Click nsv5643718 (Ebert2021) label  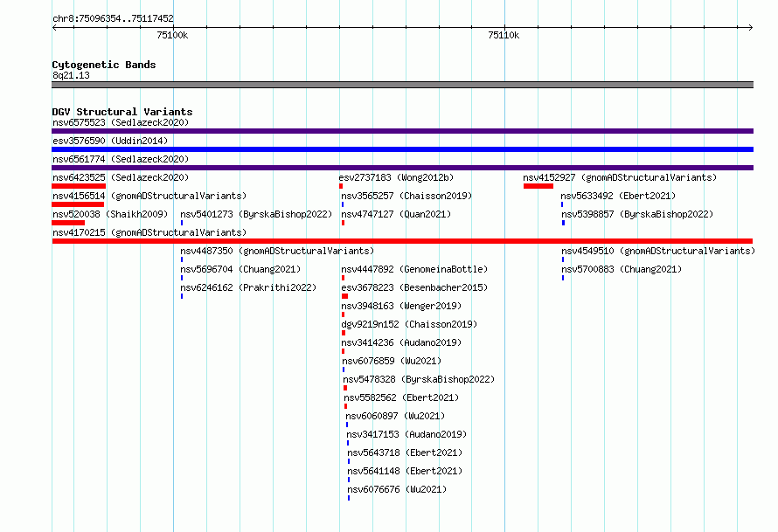point(405,453)
